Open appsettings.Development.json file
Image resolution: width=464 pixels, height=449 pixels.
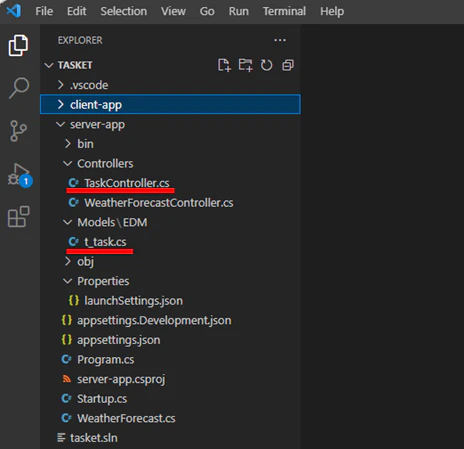point(154,320)
